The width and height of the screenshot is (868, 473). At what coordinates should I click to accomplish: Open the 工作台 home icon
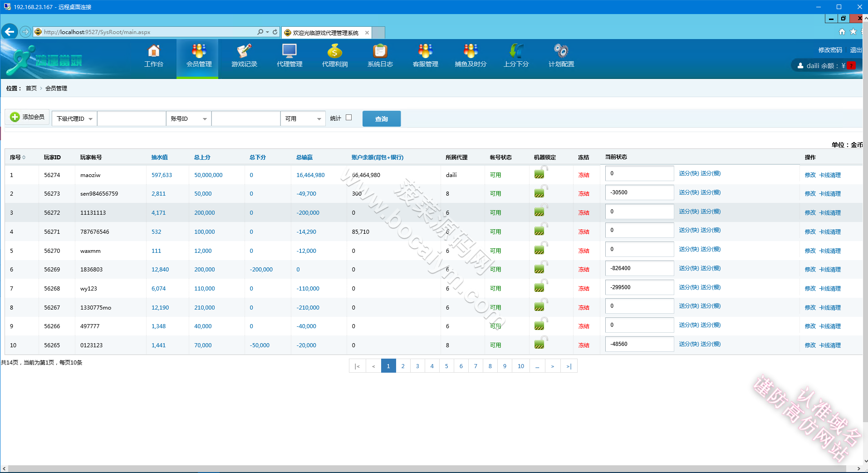pos(154,50)
